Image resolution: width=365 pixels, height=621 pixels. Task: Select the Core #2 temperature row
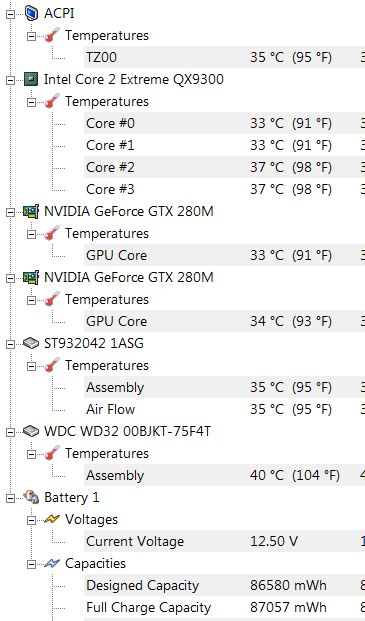[x=224, y=167]
